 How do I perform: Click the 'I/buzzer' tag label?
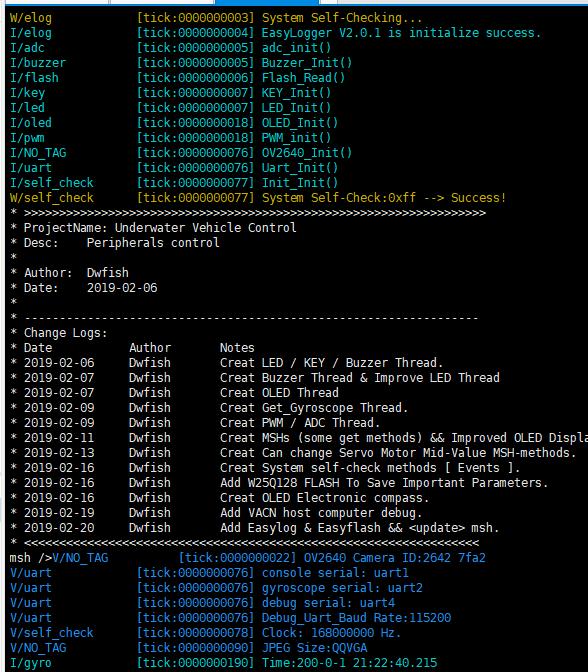coord(38,63)
